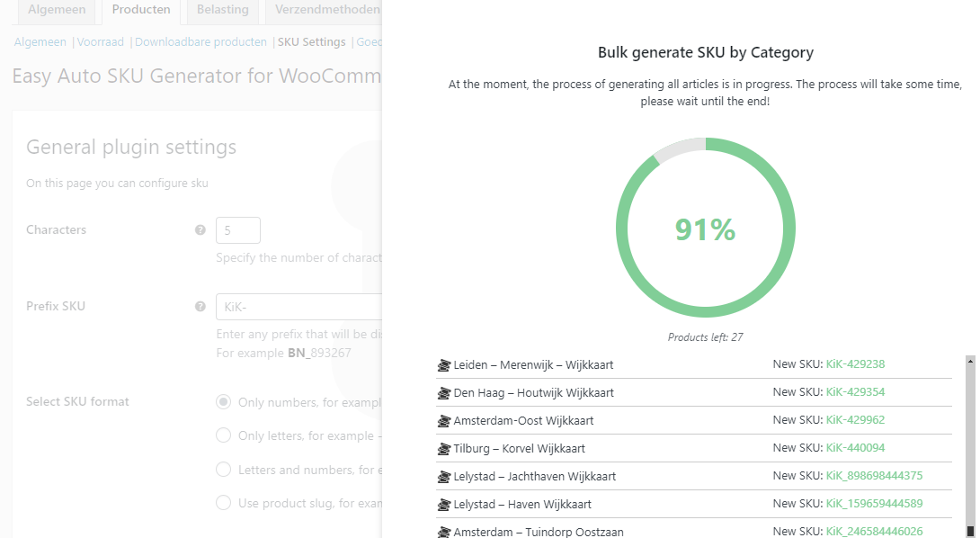Click product icon for Lelystad – Haven Wijkkaart
This screenshot has width=980, height=538.
tap(444, 504)
